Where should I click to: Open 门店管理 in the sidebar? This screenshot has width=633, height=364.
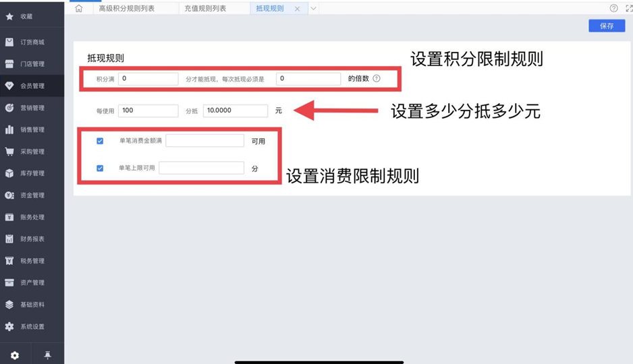tap(32, 64)
